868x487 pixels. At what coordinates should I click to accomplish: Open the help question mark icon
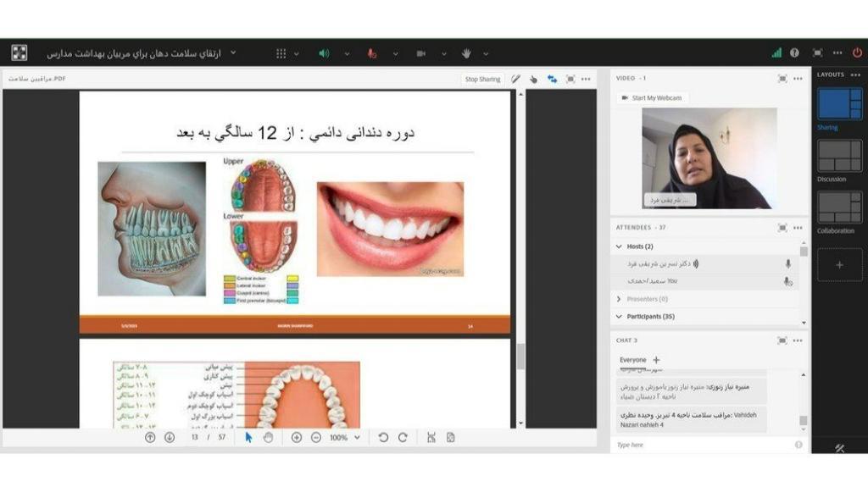pyautogui.click(x=794, y=53)
